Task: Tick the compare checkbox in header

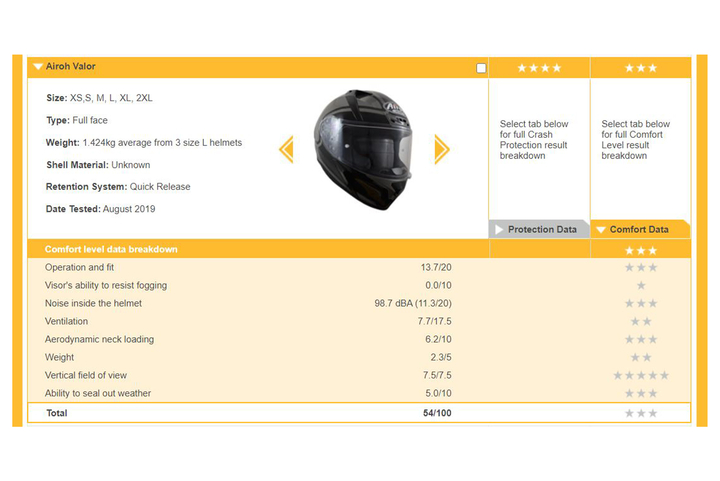Action: point(481,68)
